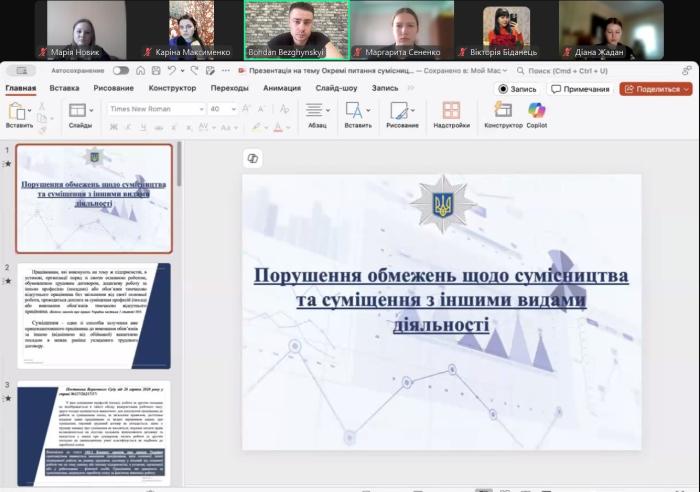Click the Запись record button
Screen dimensions: 700x492
(518, 89)
